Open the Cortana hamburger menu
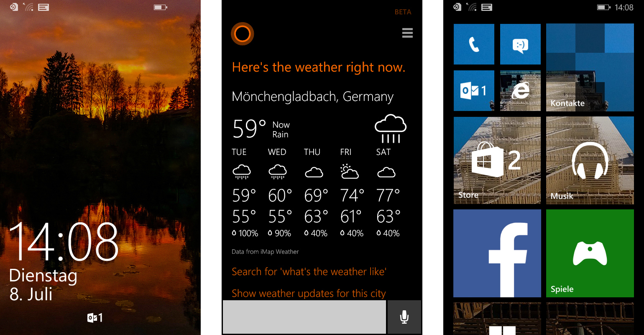This screenshot has width=644, height=335. (407, 33)
